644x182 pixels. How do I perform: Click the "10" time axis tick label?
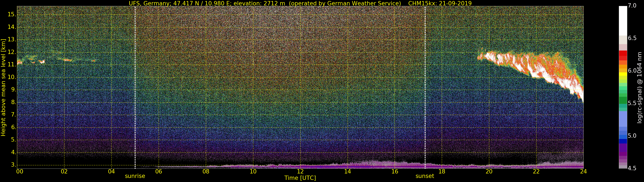253,172
